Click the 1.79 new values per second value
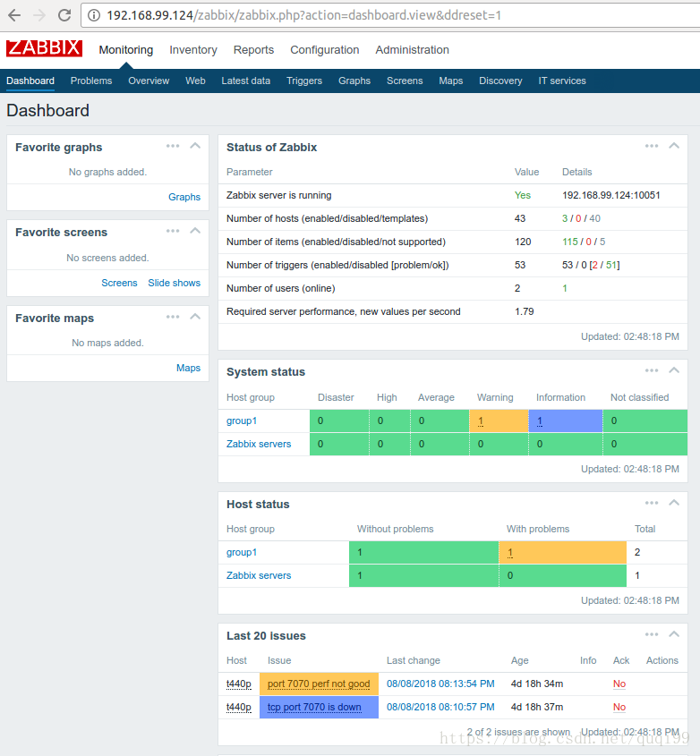Viewport: 700px width, 756px height. (524, 311)
